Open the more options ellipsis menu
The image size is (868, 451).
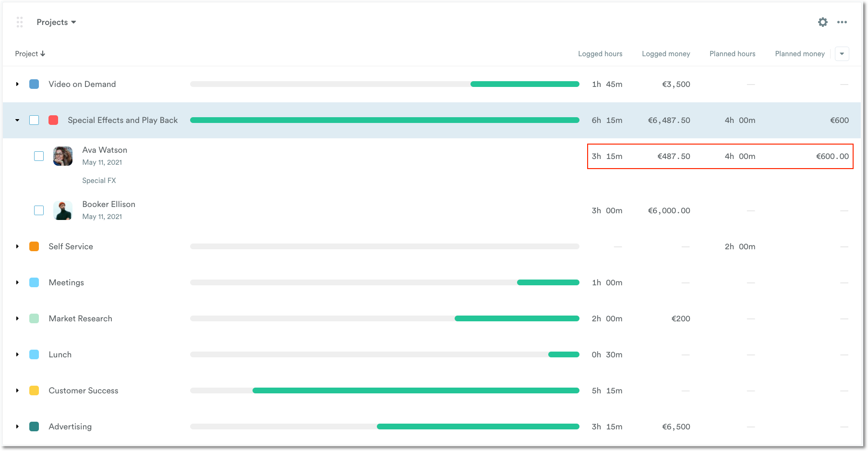point(842,22)
